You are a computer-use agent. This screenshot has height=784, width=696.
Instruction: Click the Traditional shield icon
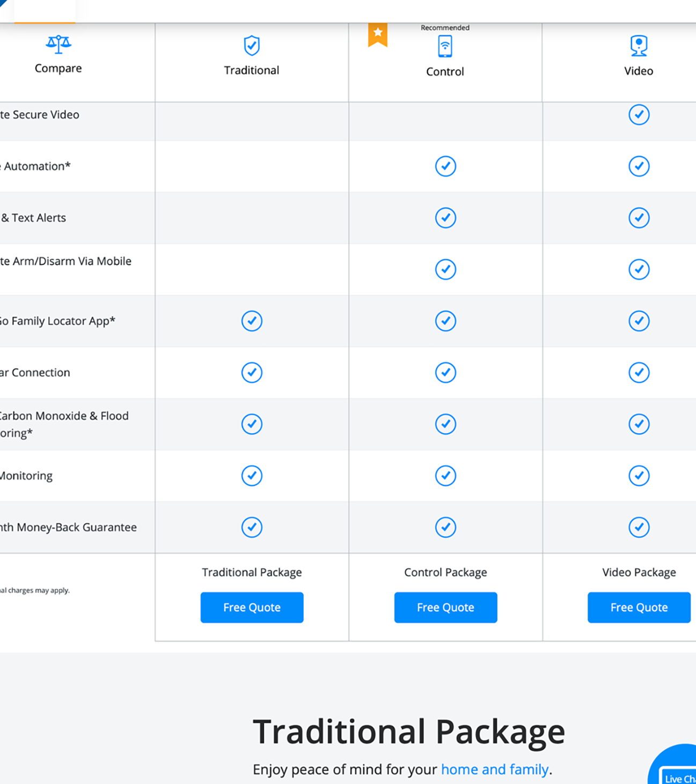pyautogui.click(x=252, y=46)
